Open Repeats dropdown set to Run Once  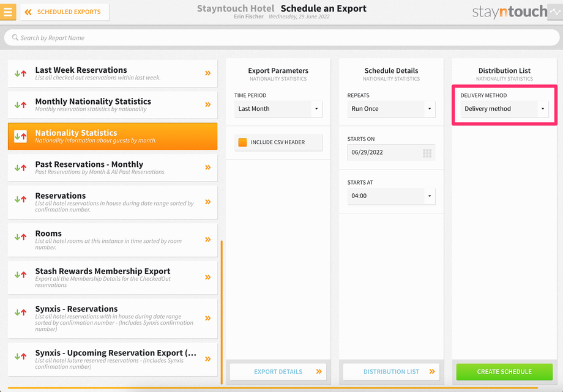(x=392, y=109)
